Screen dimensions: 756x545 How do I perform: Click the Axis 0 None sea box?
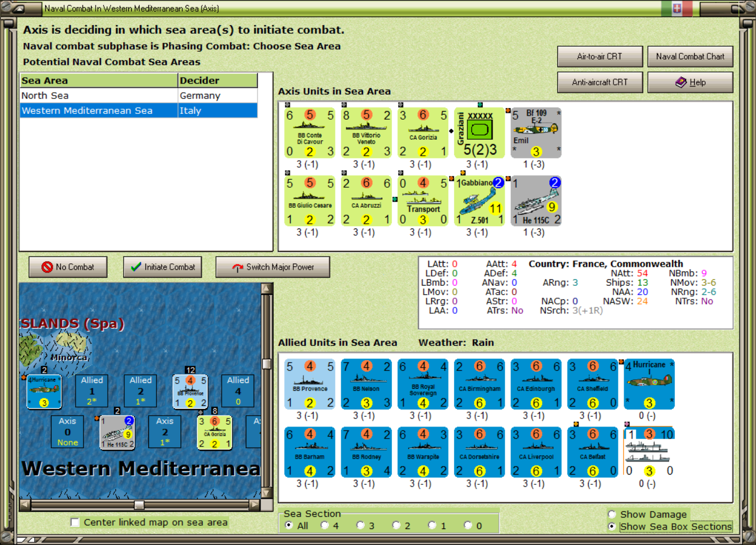point(68,432)
